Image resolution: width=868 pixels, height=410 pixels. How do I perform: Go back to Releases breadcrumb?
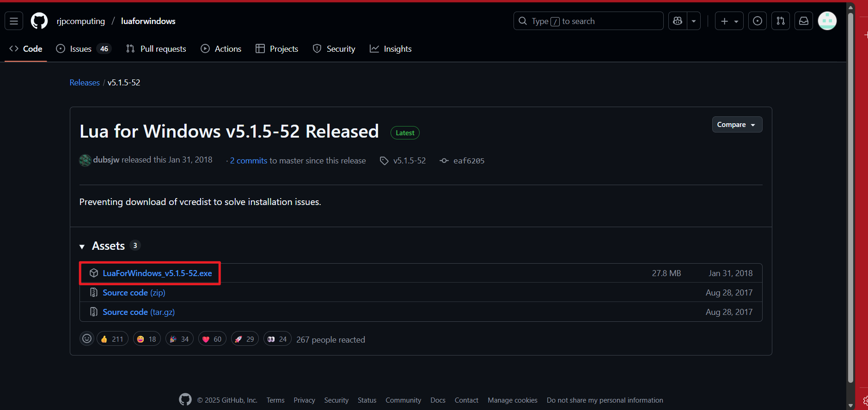click(x=85, y=83)
